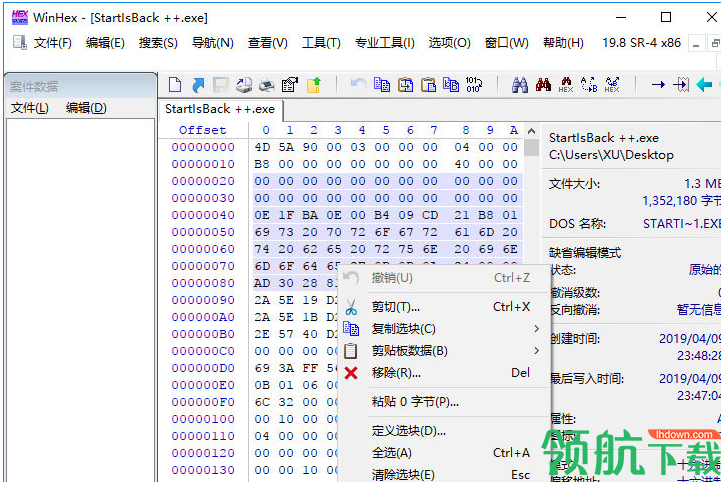Expand the 复制选块(C) submenu
Screen dimensions: 721x482
pyautogui.click(x=445, y=329)
